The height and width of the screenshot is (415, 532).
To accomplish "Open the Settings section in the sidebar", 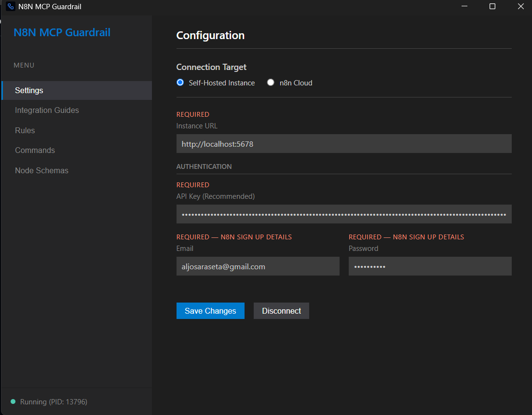I will coord(29,90).
